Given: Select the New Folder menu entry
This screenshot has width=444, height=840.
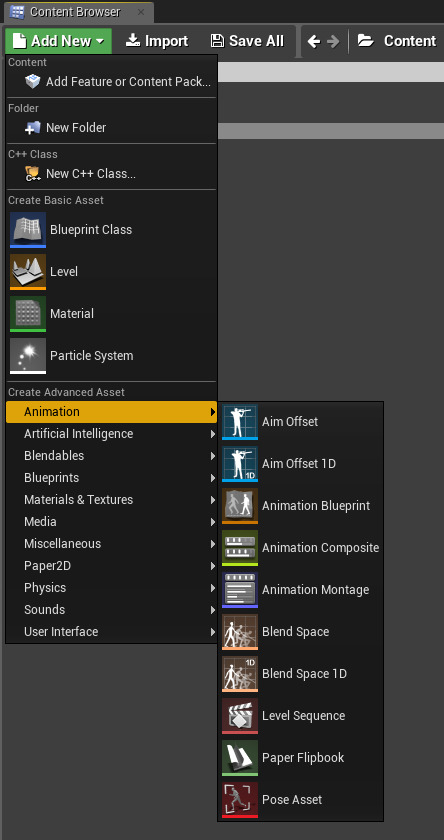Looking at the screenshot, I should point(111,128).
